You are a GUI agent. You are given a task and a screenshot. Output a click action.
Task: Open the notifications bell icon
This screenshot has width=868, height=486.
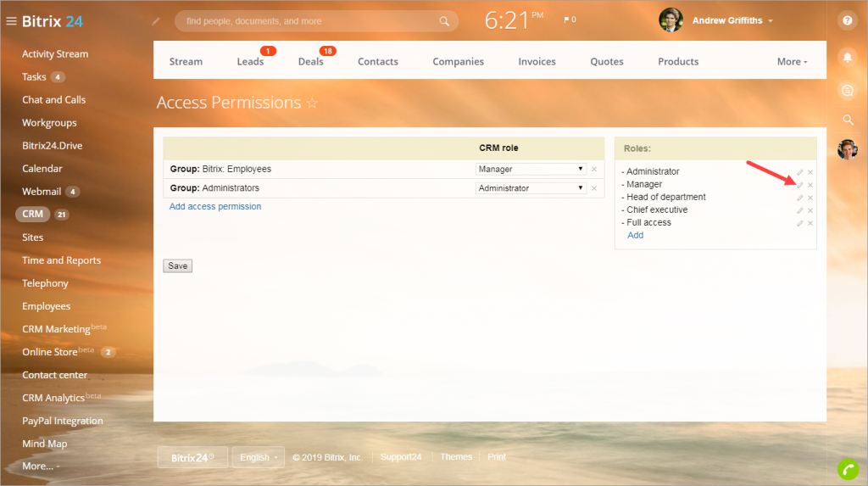847,57
